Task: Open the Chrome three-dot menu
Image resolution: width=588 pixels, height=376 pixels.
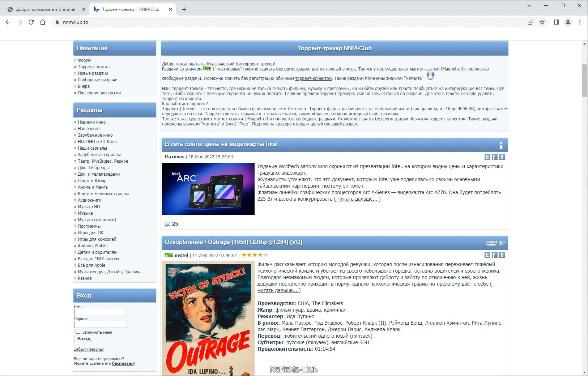Action: coord(580,22)
